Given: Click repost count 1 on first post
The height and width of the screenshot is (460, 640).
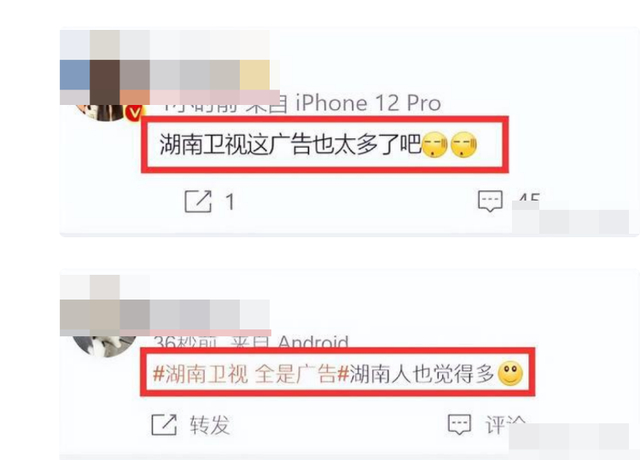Looking at the screenshot, I should [x=230, y=202].
